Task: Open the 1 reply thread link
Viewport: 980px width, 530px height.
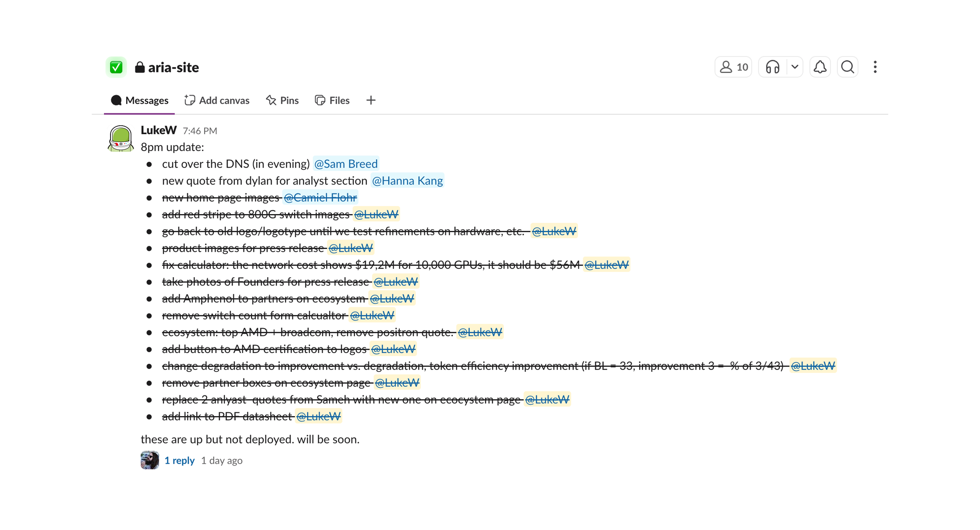Action: point(179,460)
